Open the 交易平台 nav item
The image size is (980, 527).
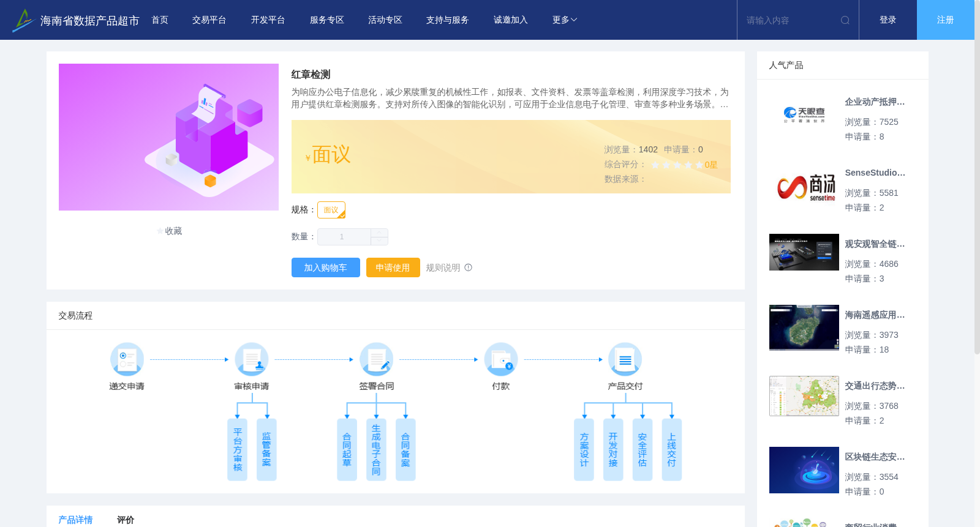(209, 20)
